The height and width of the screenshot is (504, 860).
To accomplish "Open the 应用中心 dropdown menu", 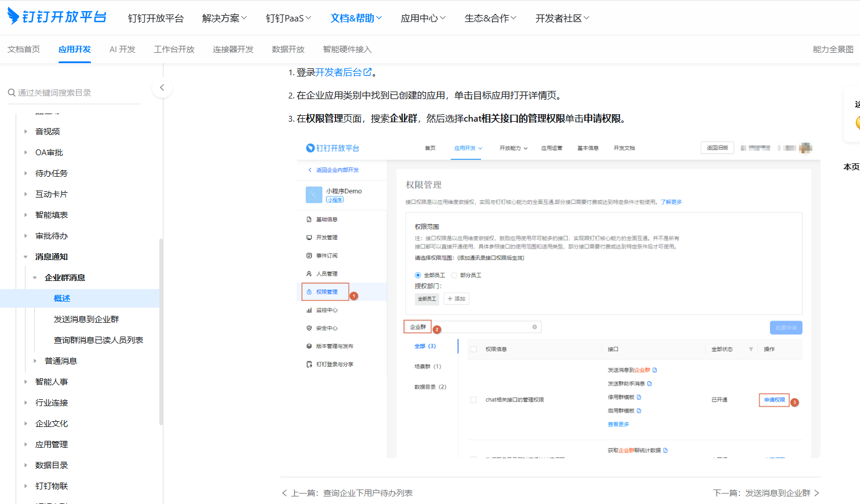I will 423,19.
